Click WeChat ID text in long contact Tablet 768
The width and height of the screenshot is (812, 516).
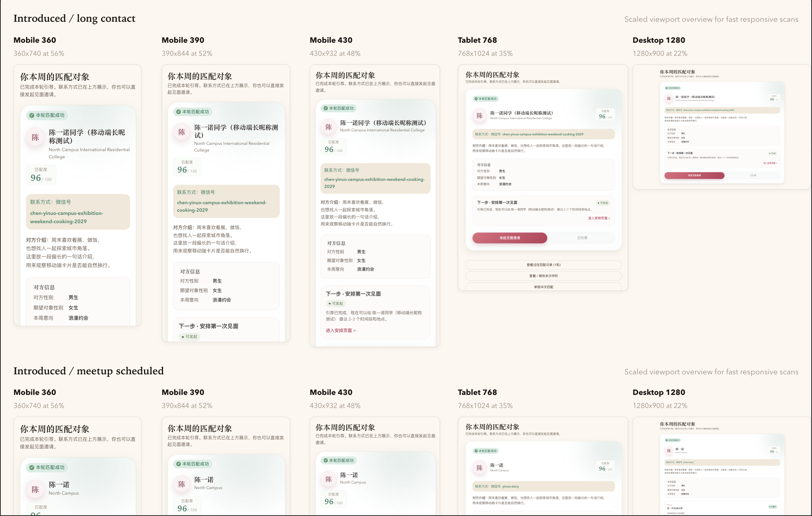[543, 134]
